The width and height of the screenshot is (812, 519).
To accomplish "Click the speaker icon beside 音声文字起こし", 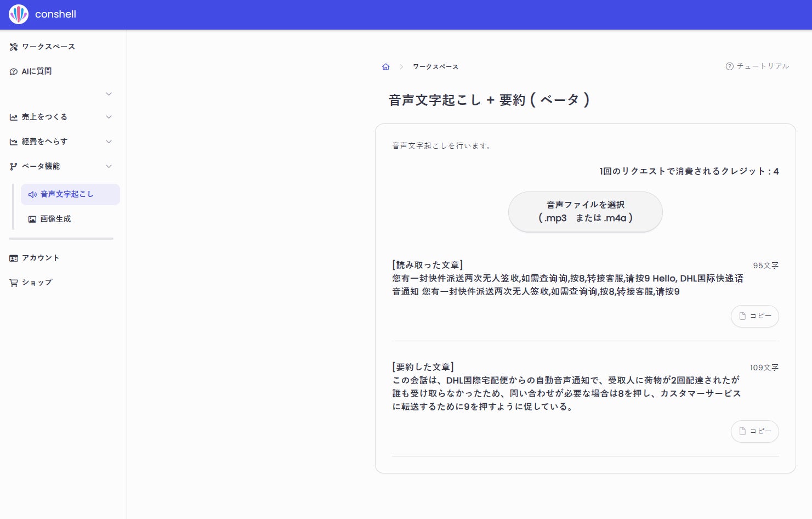I will coord(32,195).
